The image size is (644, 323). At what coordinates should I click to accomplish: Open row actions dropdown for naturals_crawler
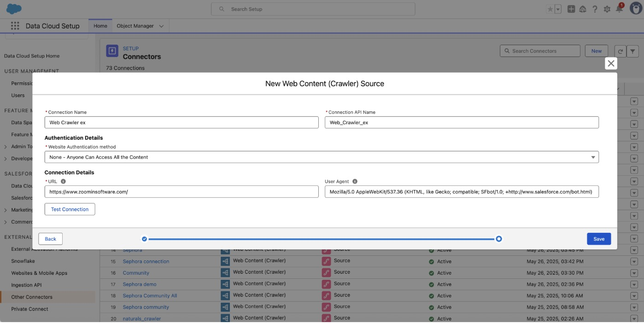point(634,318)
